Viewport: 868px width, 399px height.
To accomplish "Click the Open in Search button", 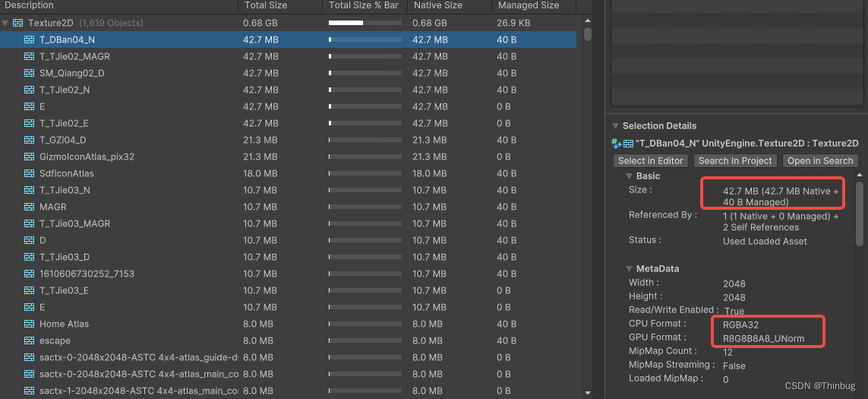I will [820, 160].
